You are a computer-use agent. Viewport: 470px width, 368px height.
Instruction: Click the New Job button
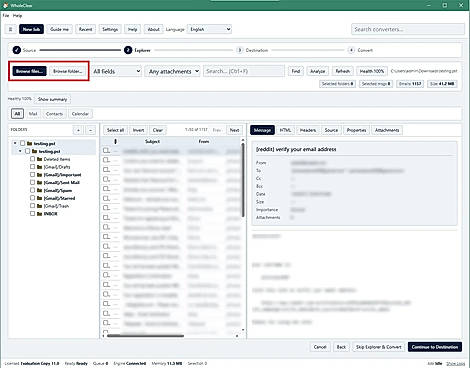point(31,29)
